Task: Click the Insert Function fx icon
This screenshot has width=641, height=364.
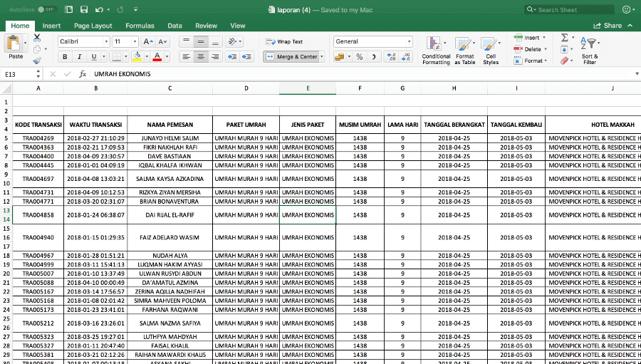Action: [x=83, y=74]
